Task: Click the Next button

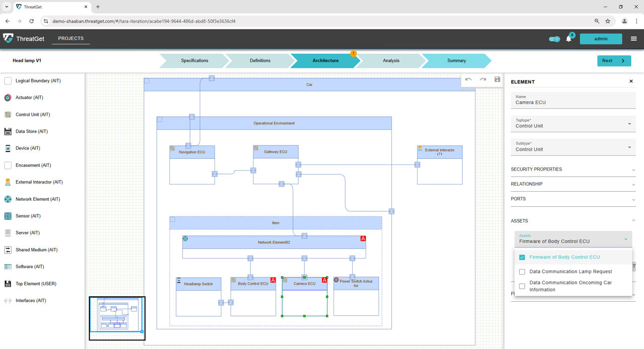Action: pos(613,61)
